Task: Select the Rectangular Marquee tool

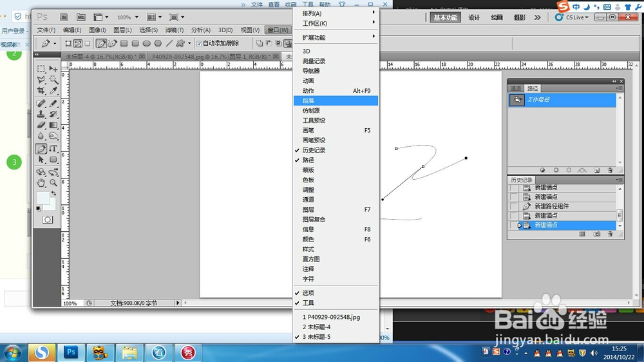Action: pos(41,69)
